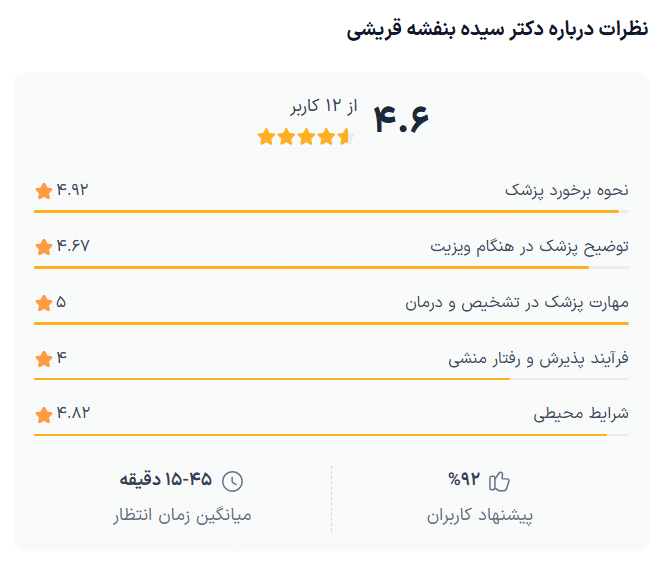Click the thumbs-up recommendation icon

point(499,481)
